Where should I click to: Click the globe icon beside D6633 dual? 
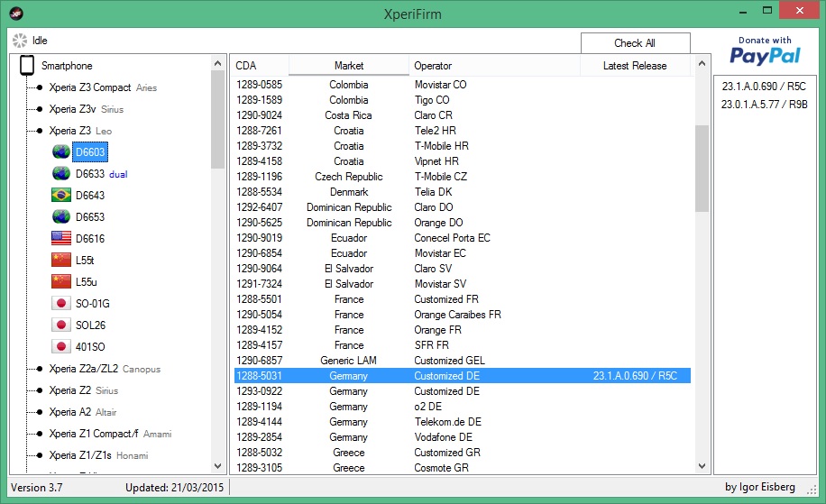[x=61, y=174]
